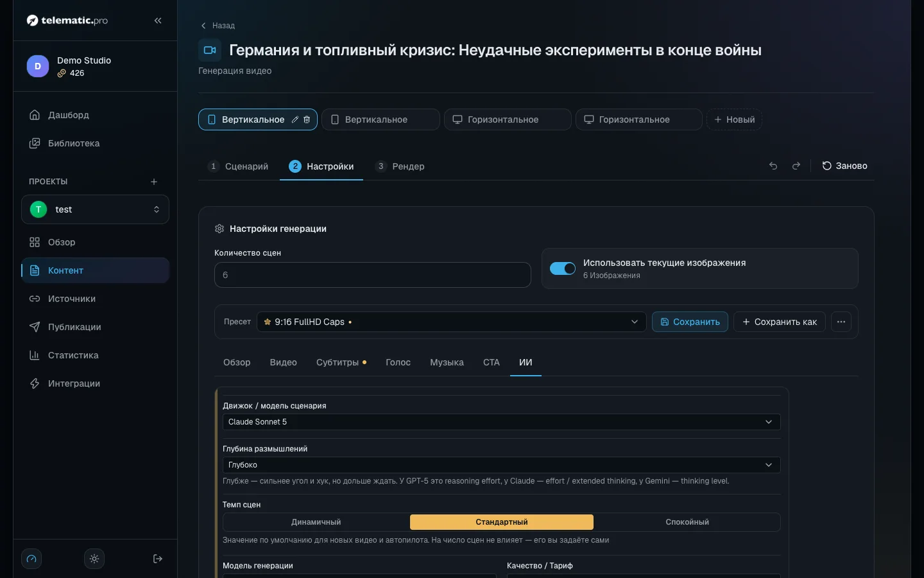Click the Заново restart button
Image resolution: width=924 pixels, height=578 pixels.
(845, 166)
